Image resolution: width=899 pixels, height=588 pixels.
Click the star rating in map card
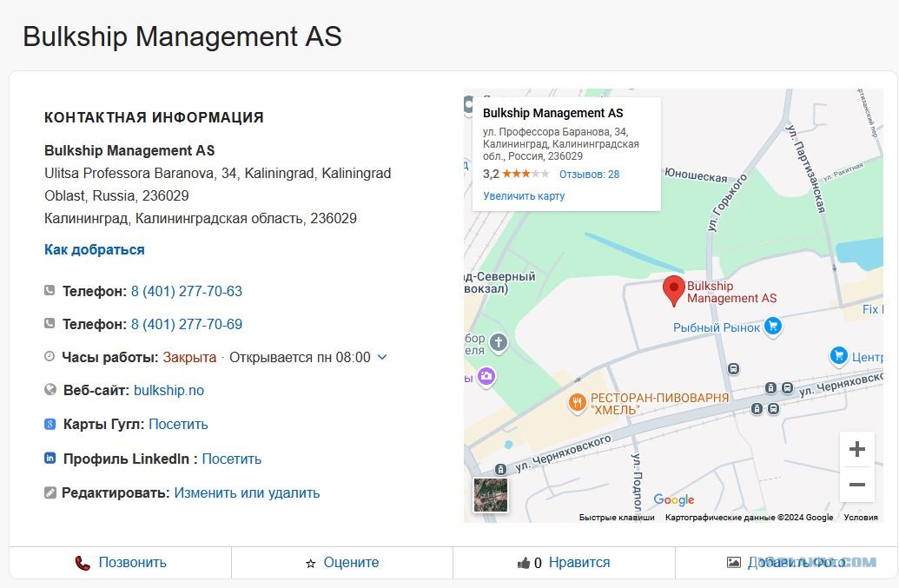526,174
